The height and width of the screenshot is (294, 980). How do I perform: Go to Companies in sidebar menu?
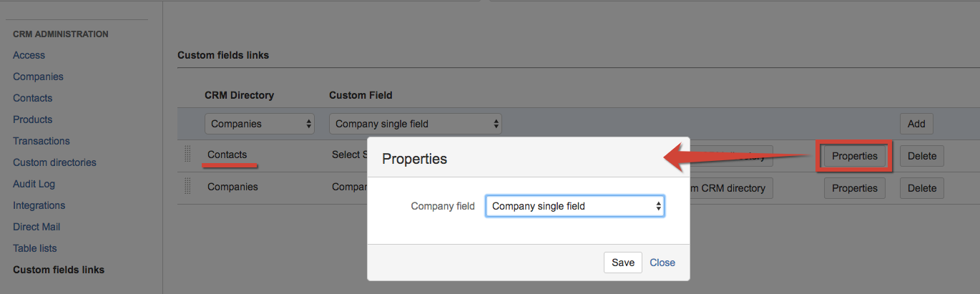[38, 77]
